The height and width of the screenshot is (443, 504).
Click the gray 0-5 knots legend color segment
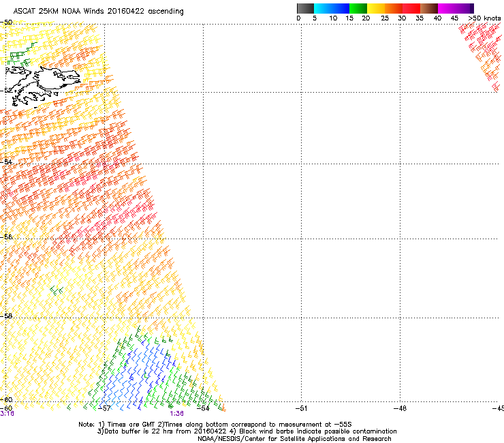pos(305,8)
